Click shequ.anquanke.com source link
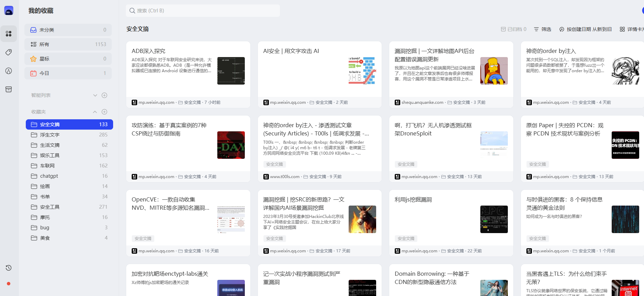This screenshot has width=644, height=296. [423, 102]
